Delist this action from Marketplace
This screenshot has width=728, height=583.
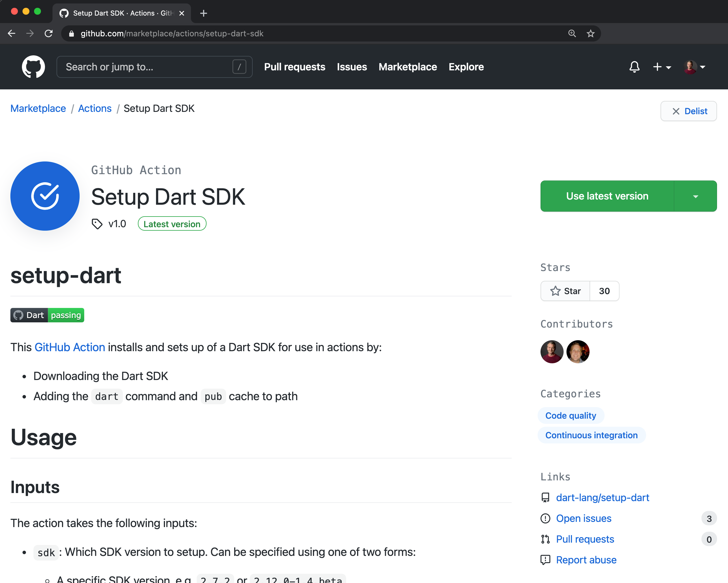(x=688, y=111)
